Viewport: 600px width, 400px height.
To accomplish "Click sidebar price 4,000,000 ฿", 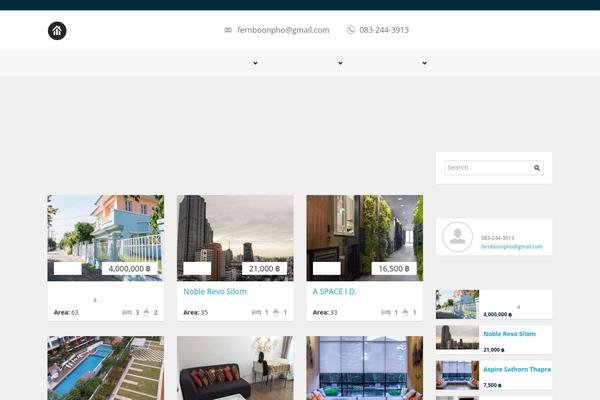I will coord(497,314).
